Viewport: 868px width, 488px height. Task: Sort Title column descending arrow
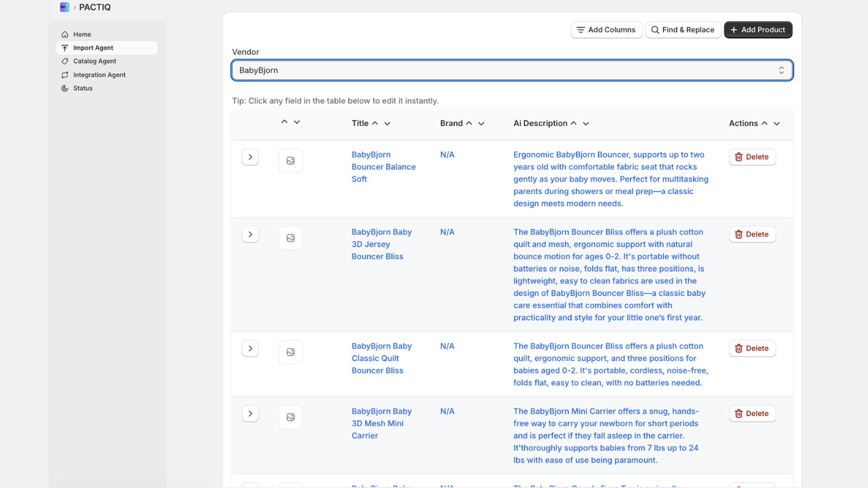click(387, 124)
